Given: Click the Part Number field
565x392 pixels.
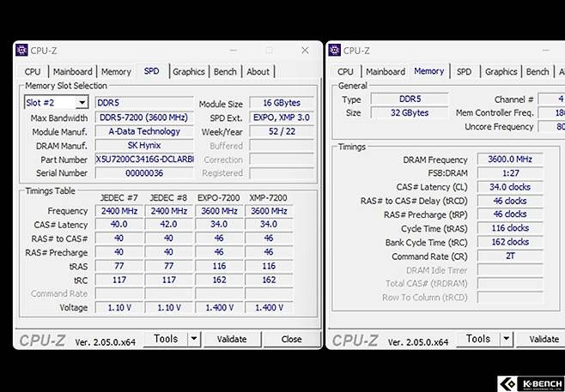Looking at the screenshot, I should coord(144,160).
